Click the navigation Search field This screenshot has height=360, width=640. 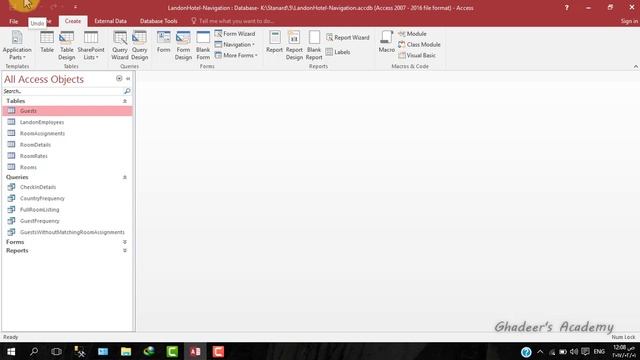(x=62, y=91)
